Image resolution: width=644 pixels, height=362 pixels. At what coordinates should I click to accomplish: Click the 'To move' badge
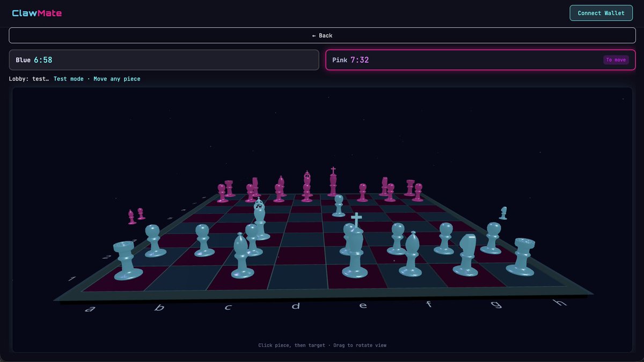coord(616,60)
